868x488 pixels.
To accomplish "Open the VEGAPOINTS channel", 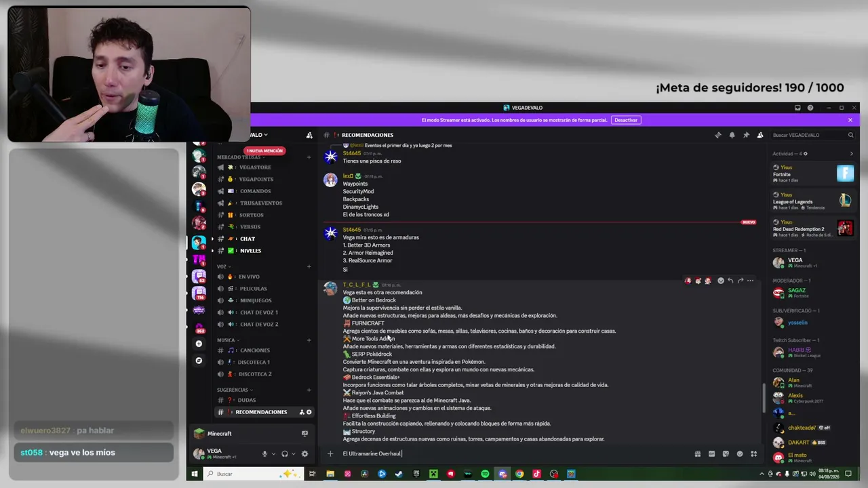I will 263,180.
